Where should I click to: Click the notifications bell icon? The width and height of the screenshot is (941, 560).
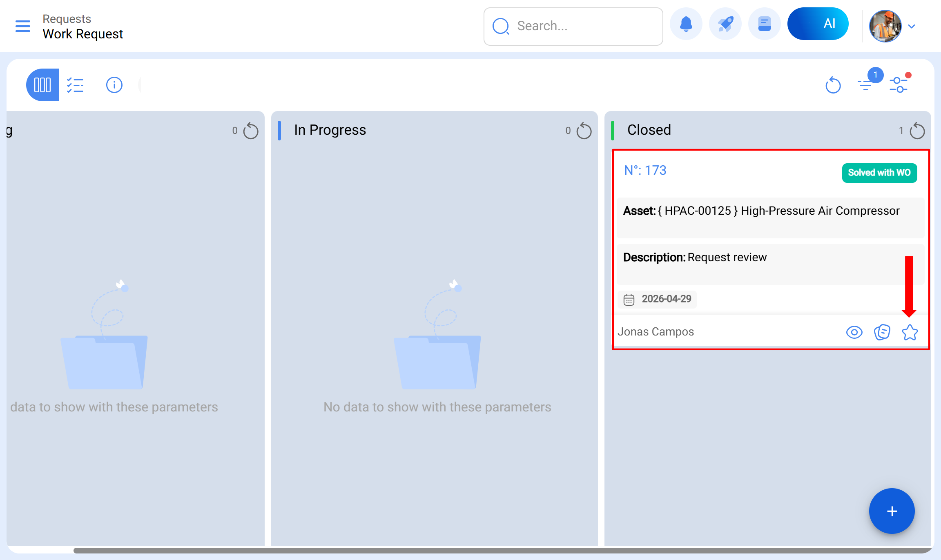coord(686,24)
